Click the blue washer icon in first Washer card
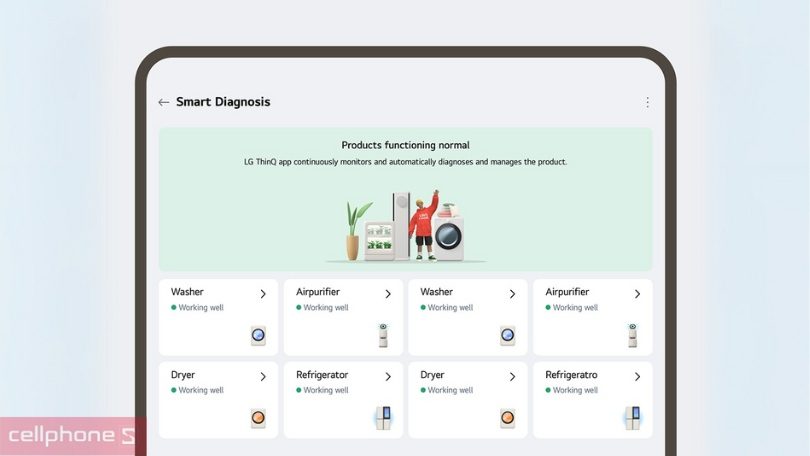Viewport: 810px width, 456px height. (x=258, y=336)
